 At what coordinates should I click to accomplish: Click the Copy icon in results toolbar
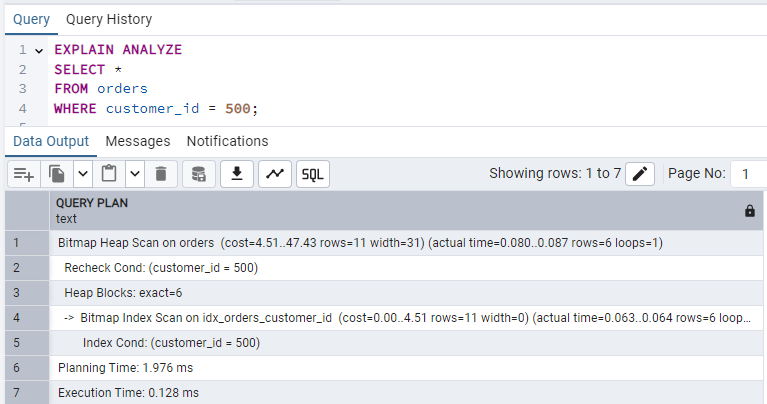point(57,174)
